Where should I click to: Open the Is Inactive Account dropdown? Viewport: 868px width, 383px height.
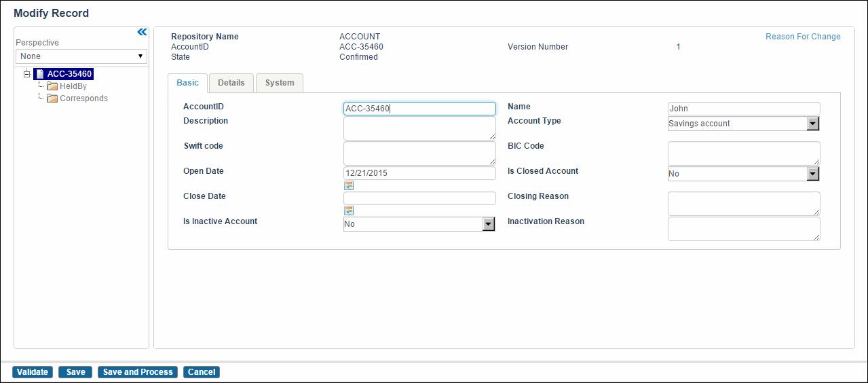488,224
